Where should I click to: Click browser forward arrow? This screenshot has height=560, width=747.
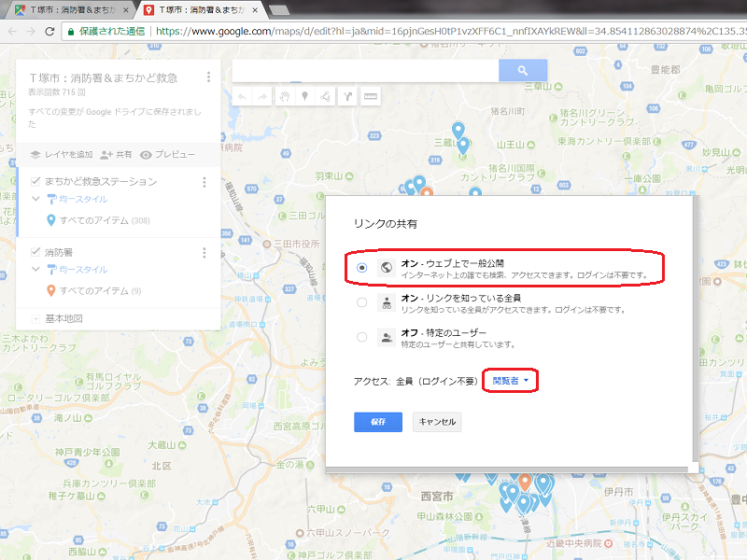click(x=31, y=32)
